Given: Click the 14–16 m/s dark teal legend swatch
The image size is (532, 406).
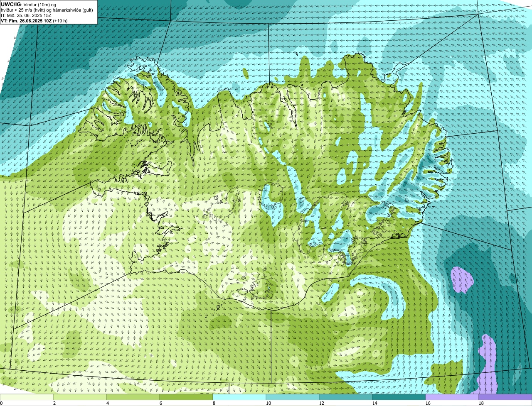Looking at the screenshot, I should point(399,397).
